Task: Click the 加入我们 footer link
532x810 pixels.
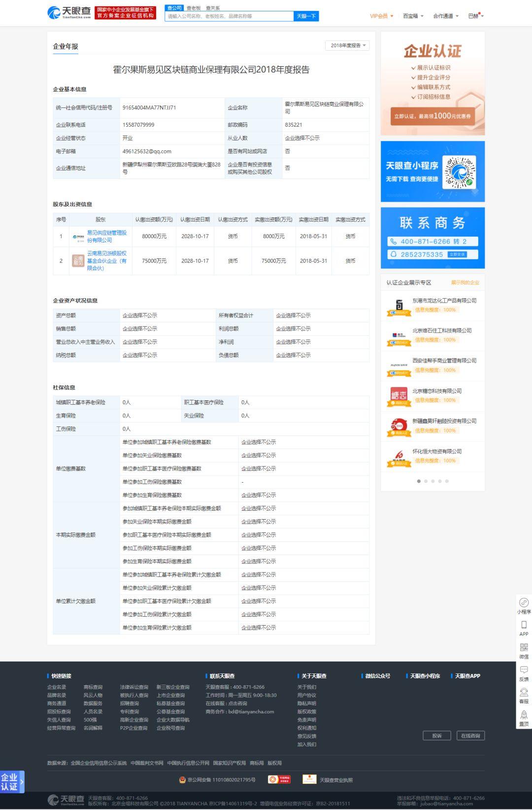Action: (307, 744)
